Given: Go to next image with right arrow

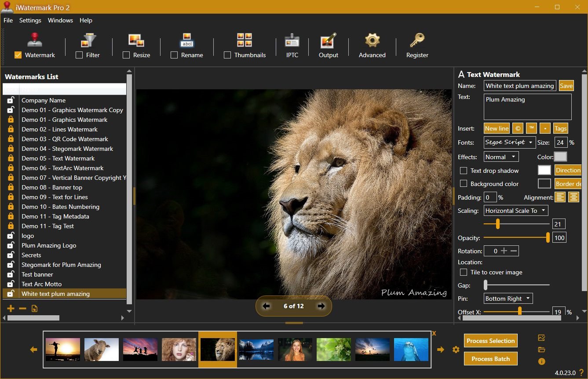Looking at the screenshot, I should [x=321, y=306].
